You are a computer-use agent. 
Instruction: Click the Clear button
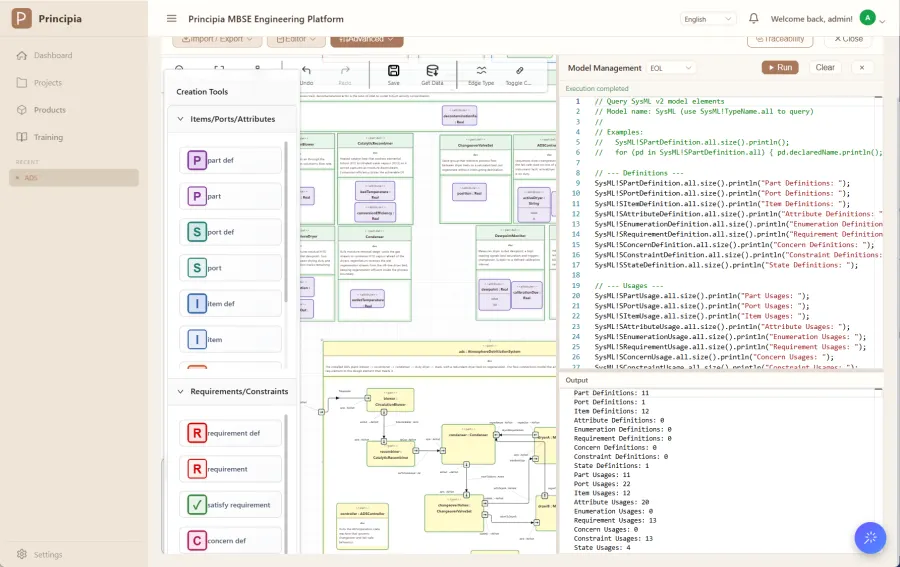(825, 67)
